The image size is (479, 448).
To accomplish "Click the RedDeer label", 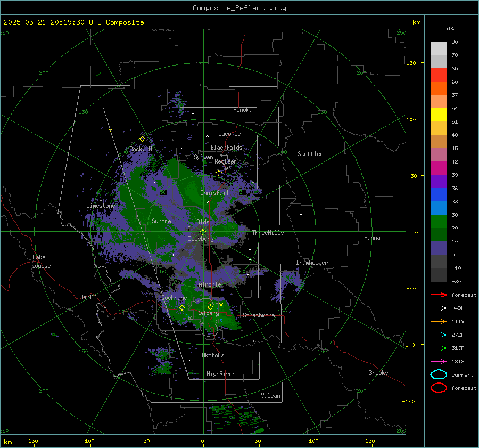I will (226, 161).
